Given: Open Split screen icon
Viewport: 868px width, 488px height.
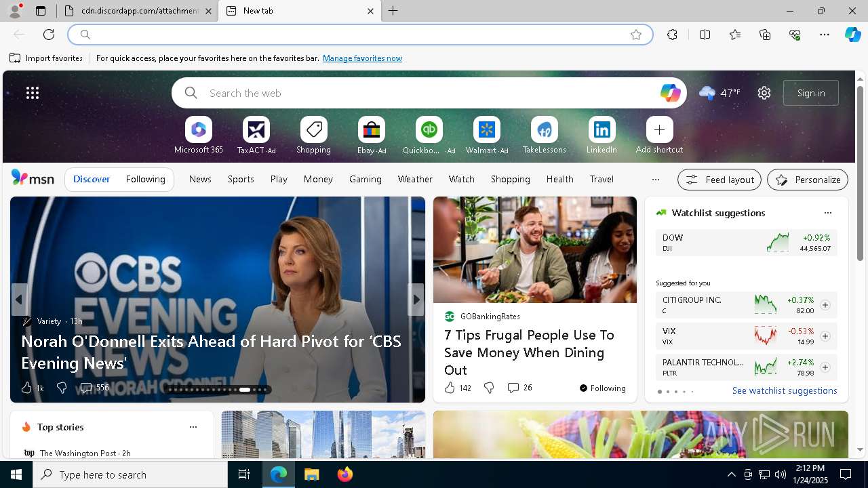Looking at the screenshot, I should point(705,35).
